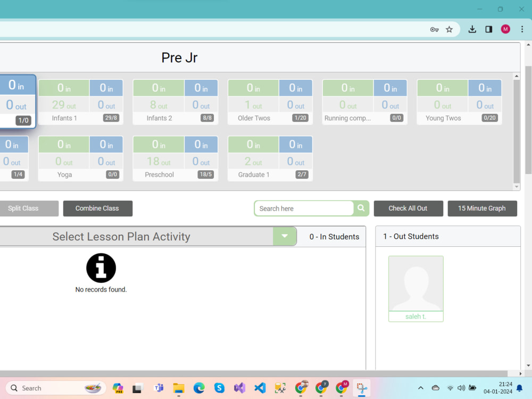The width and height of the screenshot is (532, 399).
Task: Click the 1/20 badge on Older Twos
Action: [x=300, y=118]
